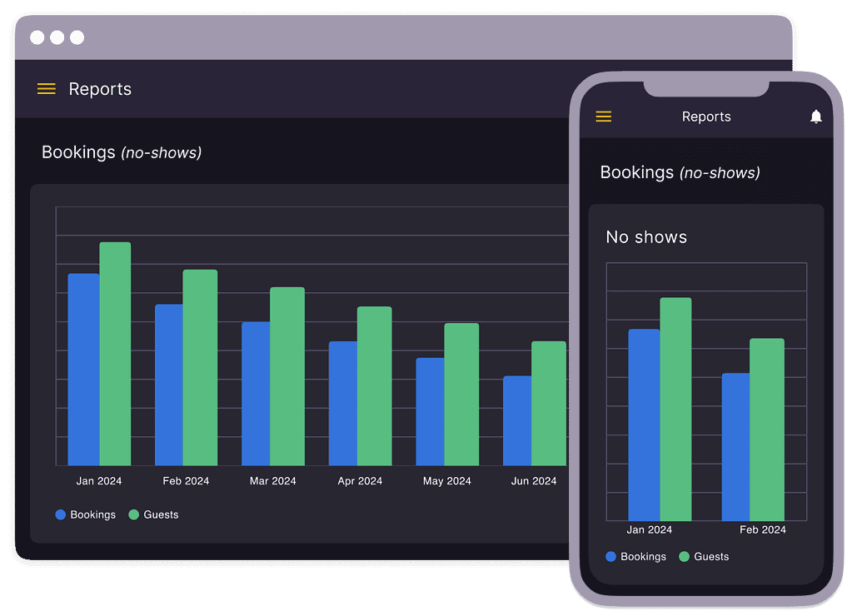
Task: Click the blue Bookings legend dot on desktop
Action: pyautogui.click(x=60, y=514)
